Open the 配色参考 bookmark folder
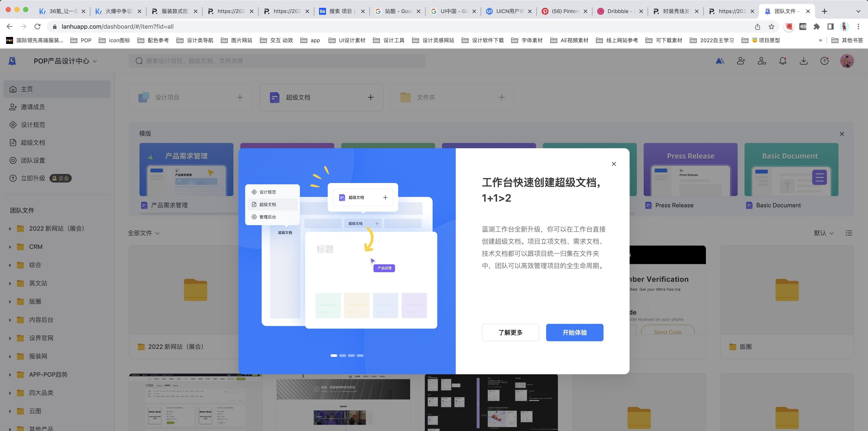The height and width of the screenshot is (431, 868). (153, 40)
